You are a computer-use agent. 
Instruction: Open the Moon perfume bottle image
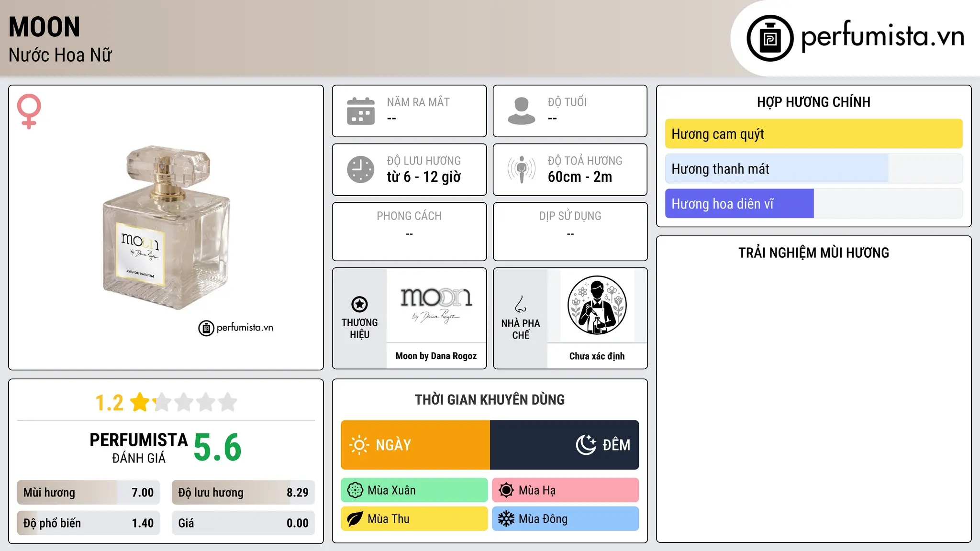pyautogui.click(x=166, y=228)
